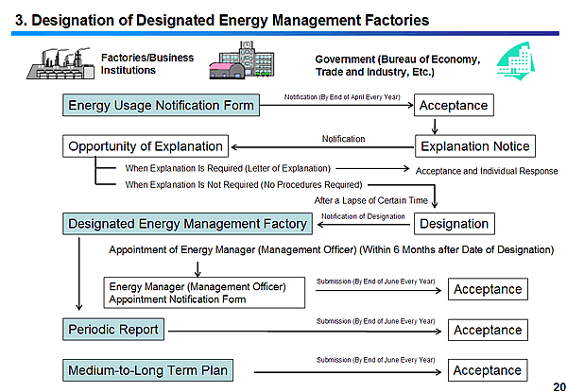Select the Opportunity of Explanation box
567x392 pixels.
point(146,146)
